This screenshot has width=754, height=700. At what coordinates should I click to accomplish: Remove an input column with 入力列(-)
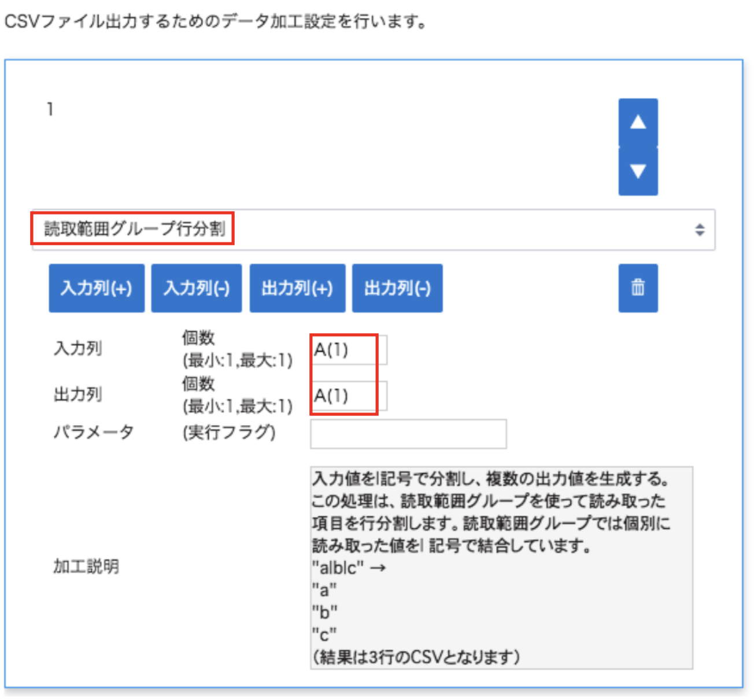(197, 288)
